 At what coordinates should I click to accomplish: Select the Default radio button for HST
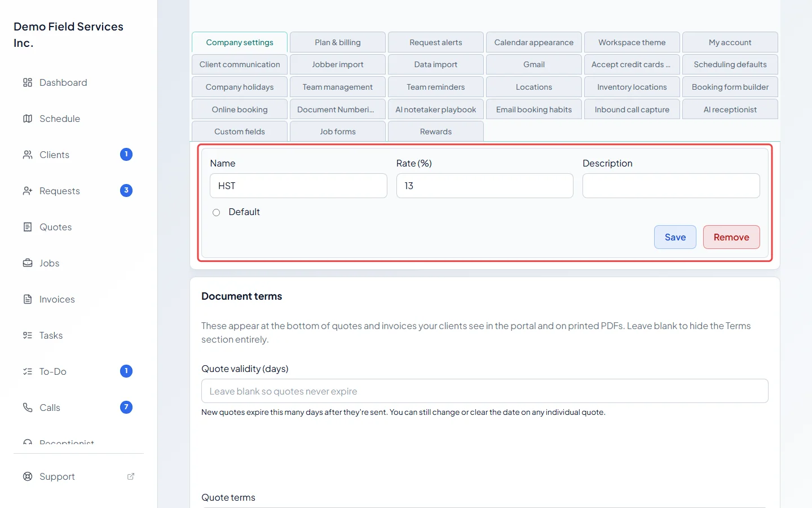point(216,213)
